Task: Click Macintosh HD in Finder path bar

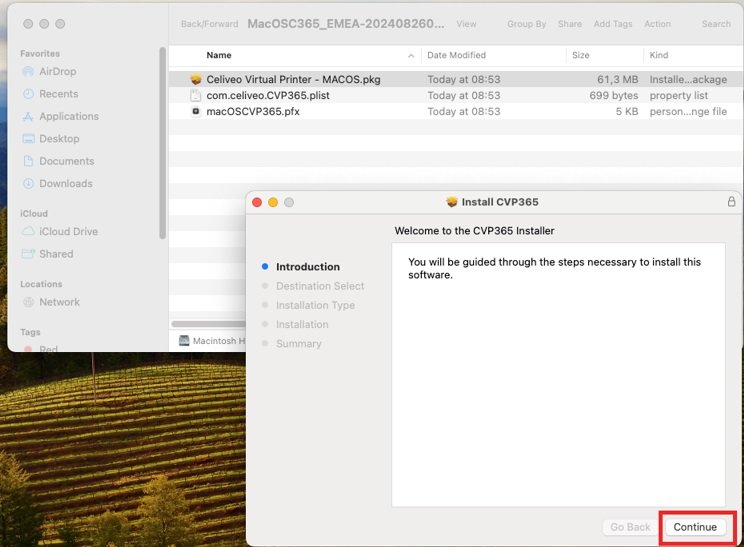Action: [x=213, y=341]
